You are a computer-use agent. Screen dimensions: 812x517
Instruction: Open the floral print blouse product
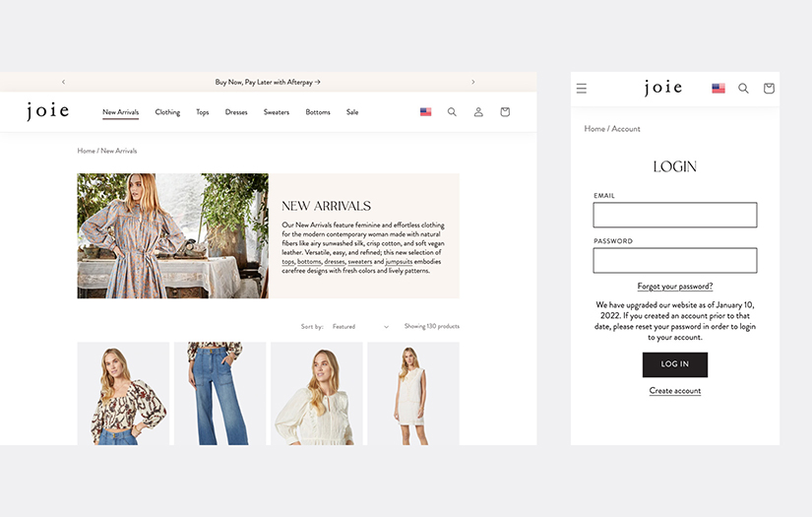[123, 394]
